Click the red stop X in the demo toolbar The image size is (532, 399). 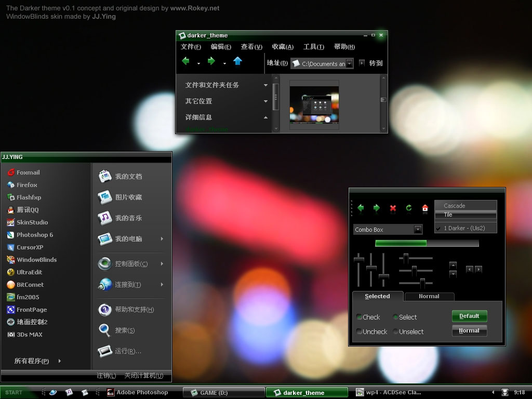(393, 208)
